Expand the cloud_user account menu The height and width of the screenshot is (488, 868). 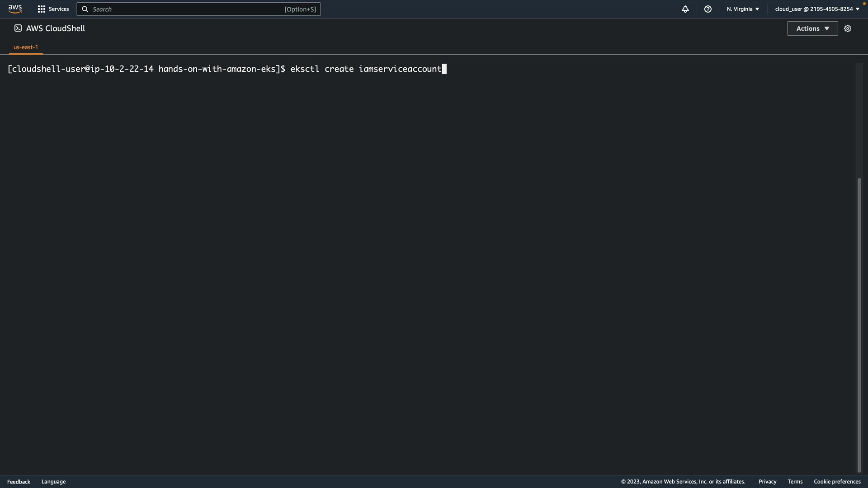(817, 9)
